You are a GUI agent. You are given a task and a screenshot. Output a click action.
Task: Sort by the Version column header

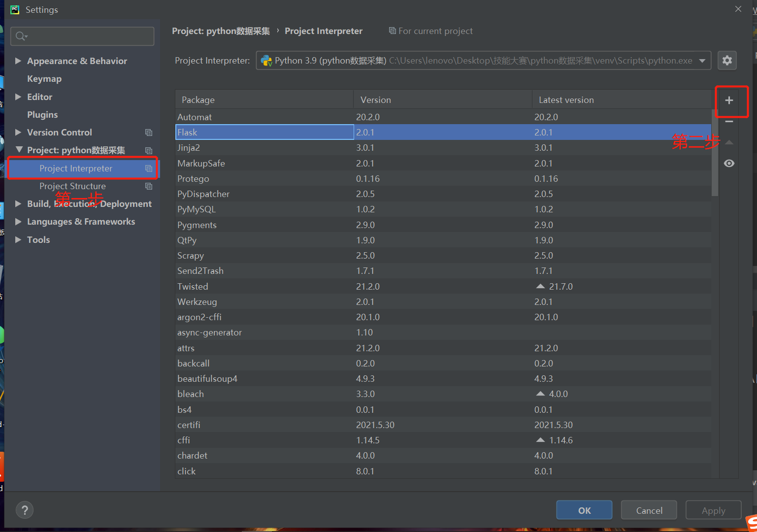coord(443,100)
